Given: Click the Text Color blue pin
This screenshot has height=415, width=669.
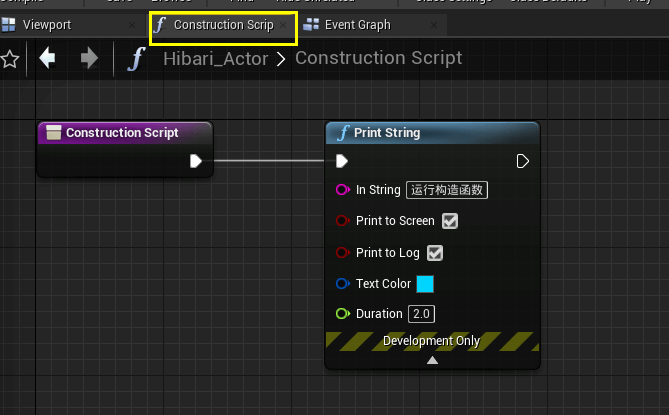Looking at the screenshot, I should pyautogui.click(x=343, y=283).
